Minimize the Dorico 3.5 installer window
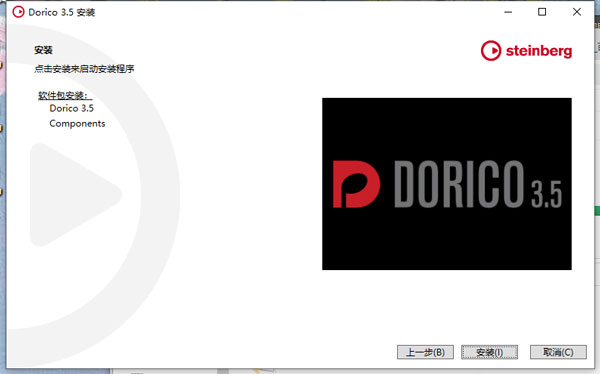Image resolution: width=600 pixels, height=374 pixels. (x=508, y=12)
